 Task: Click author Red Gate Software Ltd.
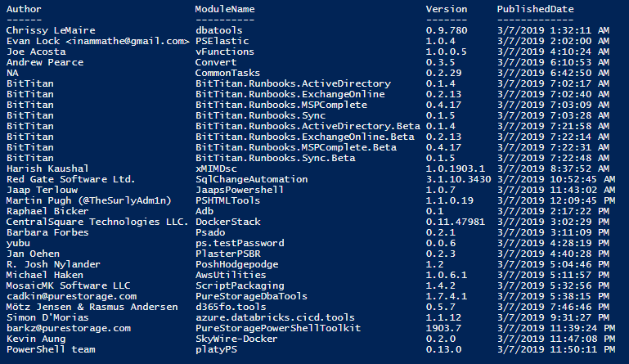click(x=70, y=179)
